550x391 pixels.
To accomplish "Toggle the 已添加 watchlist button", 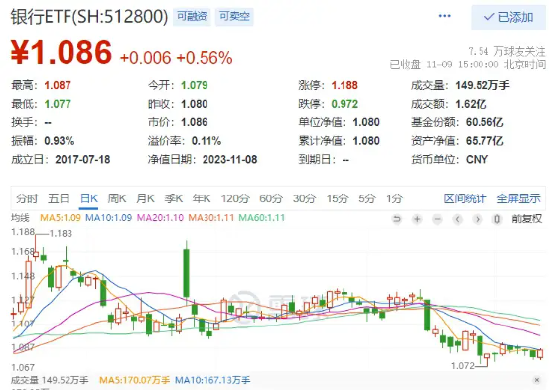I will (x=509, y=17).
